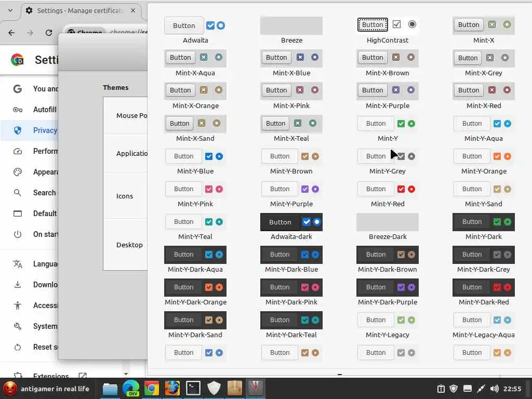Click the Reset settings icon
Viewport: 532px width, 399px height.
pyautogui.click(x=18, y=347)
